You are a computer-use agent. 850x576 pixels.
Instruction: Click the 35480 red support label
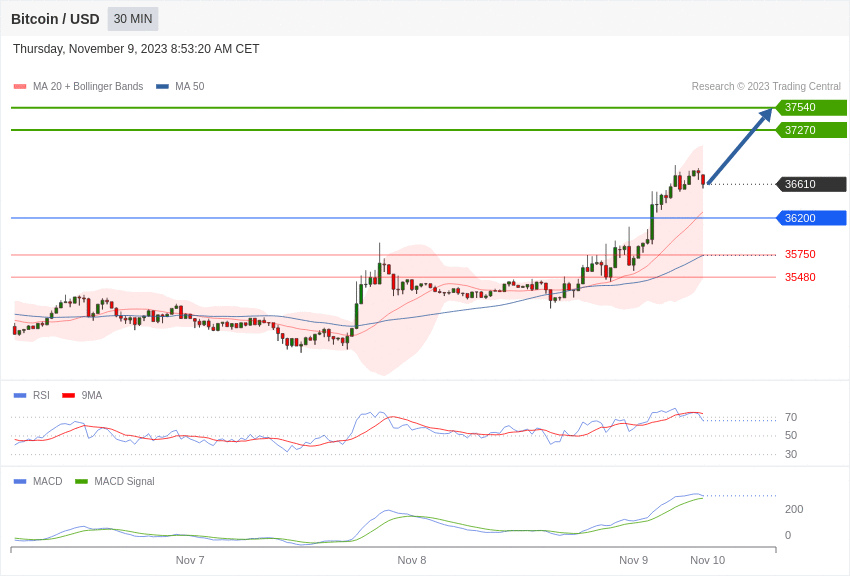pyautogui.click(x=800, y=277)
